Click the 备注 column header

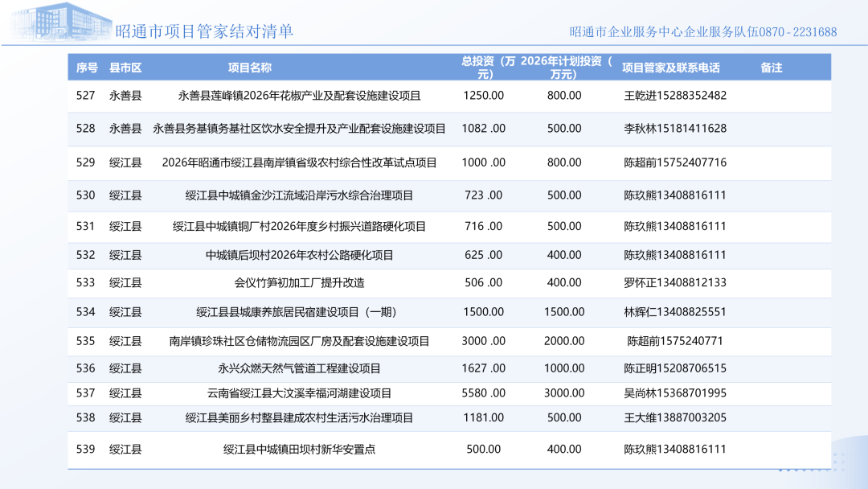[x=771, y=68]
